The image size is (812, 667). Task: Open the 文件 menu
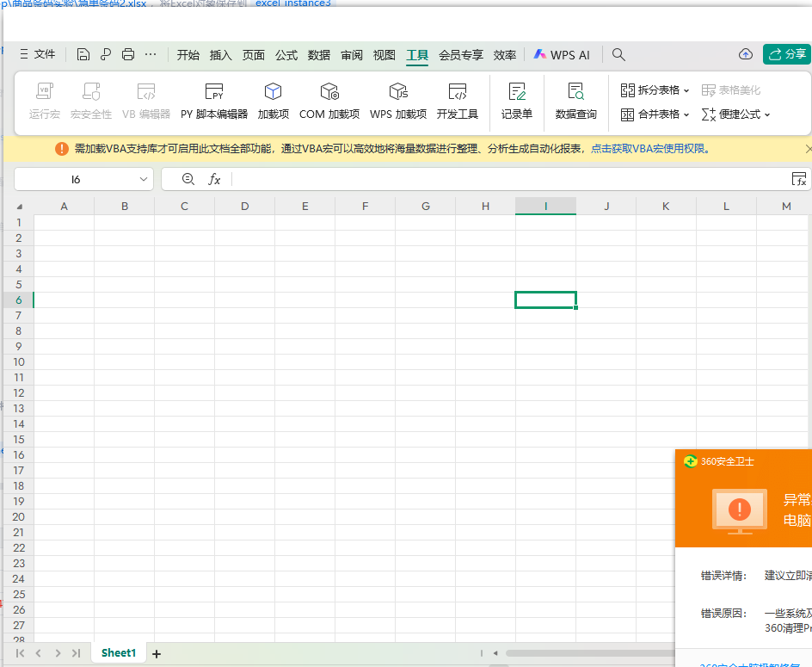(x=37, y=54)
